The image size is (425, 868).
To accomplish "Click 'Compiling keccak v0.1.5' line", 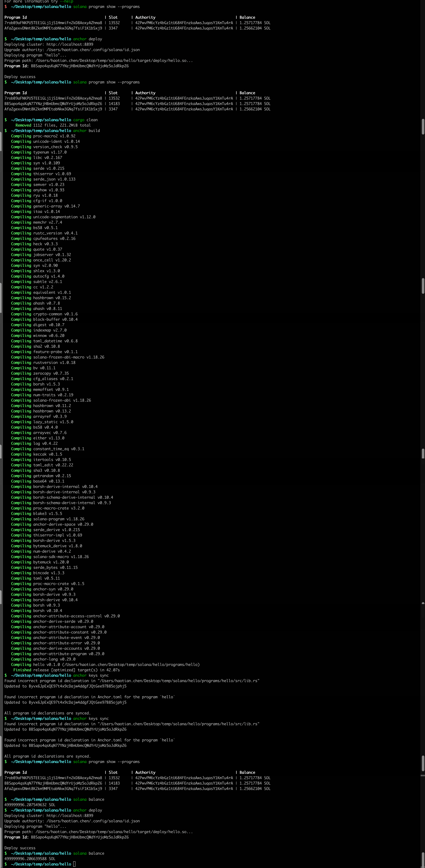I will [x=36, y=454].
